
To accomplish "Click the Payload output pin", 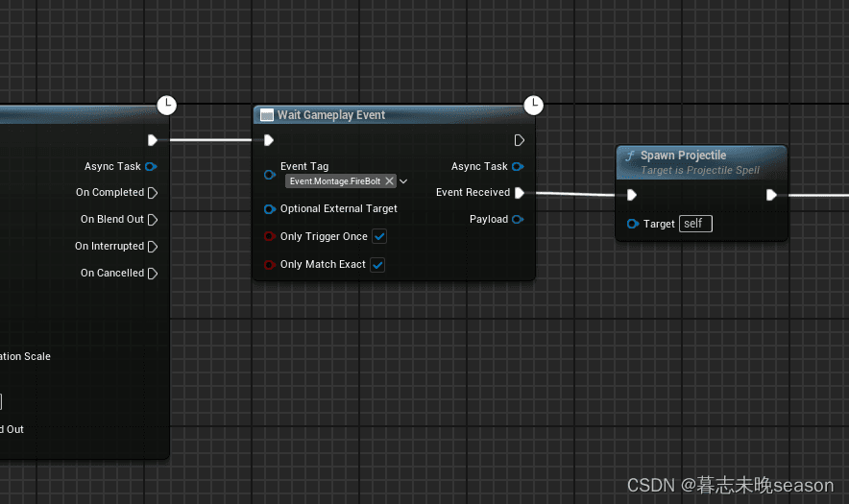I will (519, 219).
